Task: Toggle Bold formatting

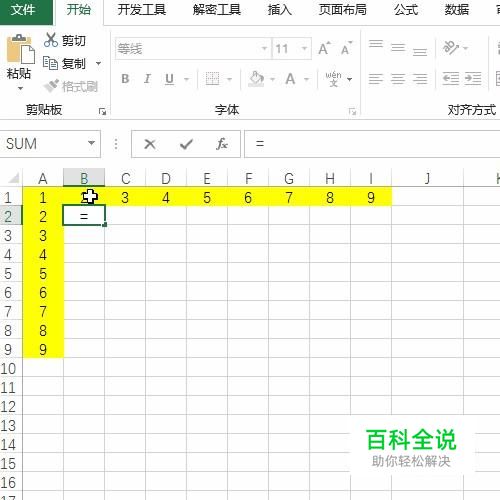Action: click(125, 79)
